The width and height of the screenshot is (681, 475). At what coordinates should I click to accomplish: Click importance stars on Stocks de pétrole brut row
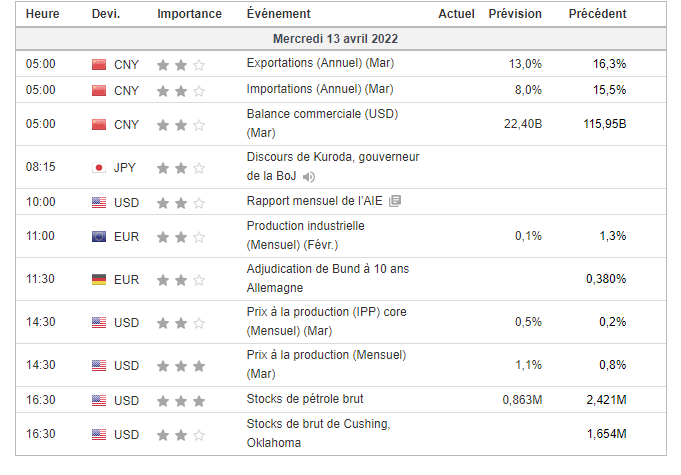tap(181, 401)
